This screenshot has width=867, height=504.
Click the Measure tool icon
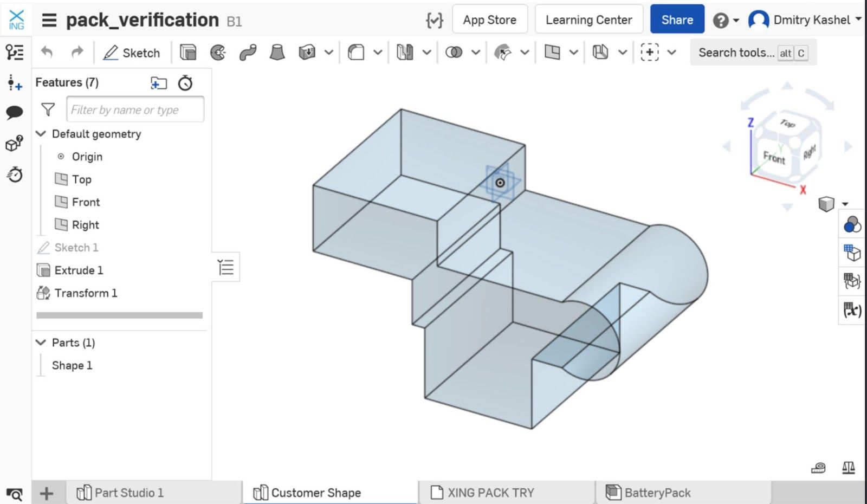point(818,468)
